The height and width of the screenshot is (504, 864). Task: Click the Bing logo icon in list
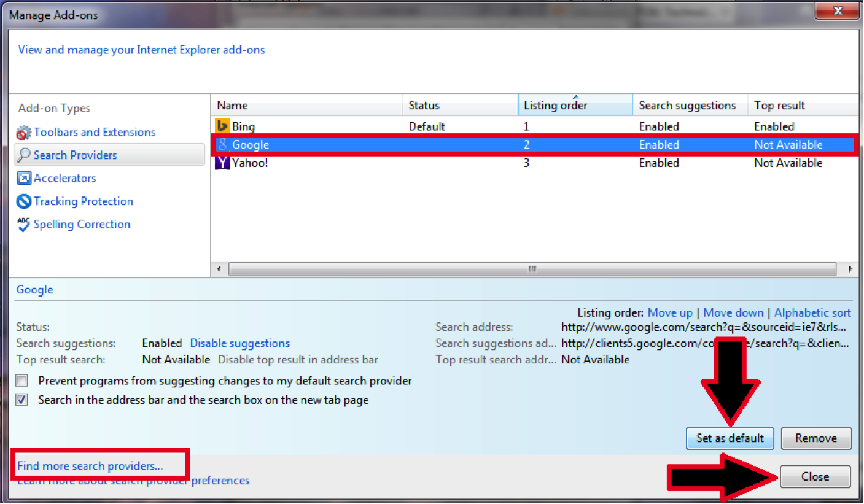222,126
